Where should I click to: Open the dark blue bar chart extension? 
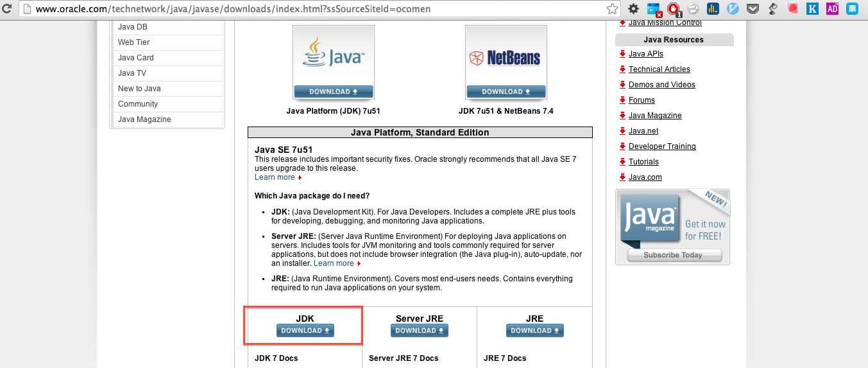[x=713, y=9]
